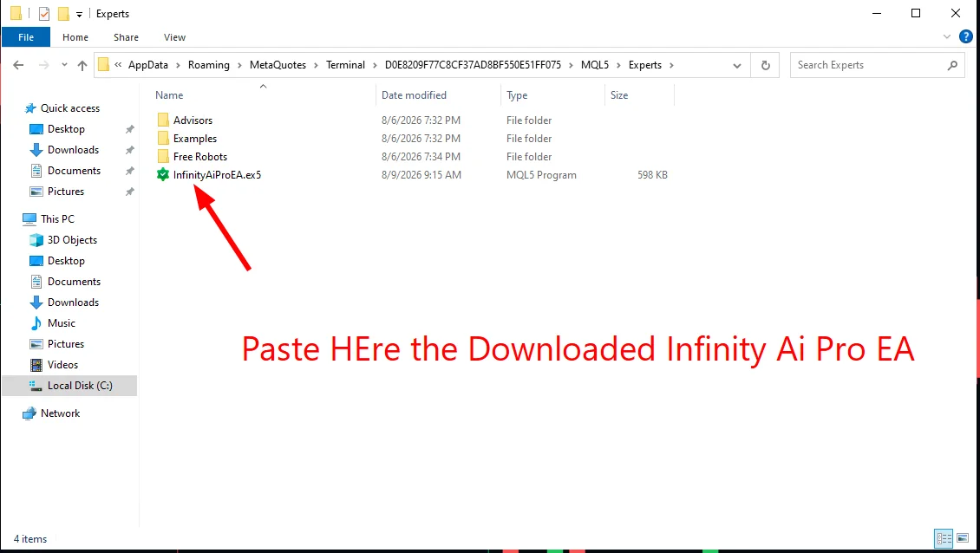Select Network in navigation pane
Screen dimensions: 980x553
[x=60, y=413]
